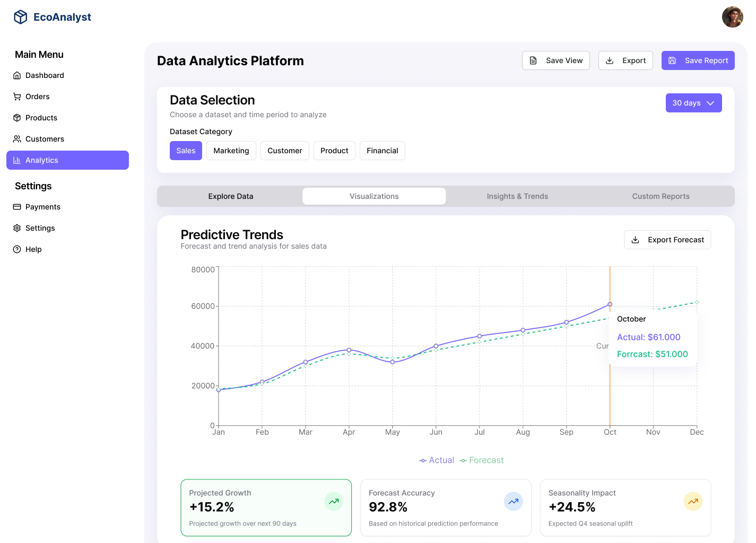Select the Orders cart icon
The width and height of the screenshot is (756, 543).
click(17, 97)
